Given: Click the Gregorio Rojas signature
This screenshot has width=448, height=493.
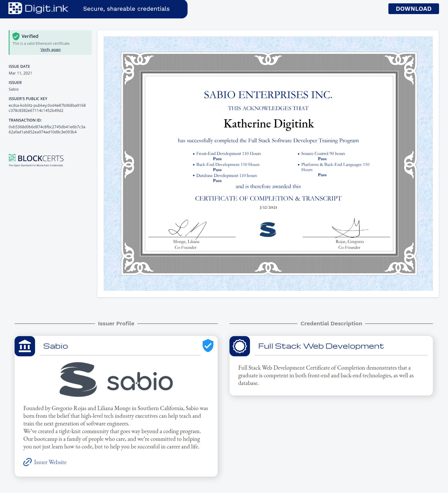Looking at the screenshot, I should [x=350, y=228].
